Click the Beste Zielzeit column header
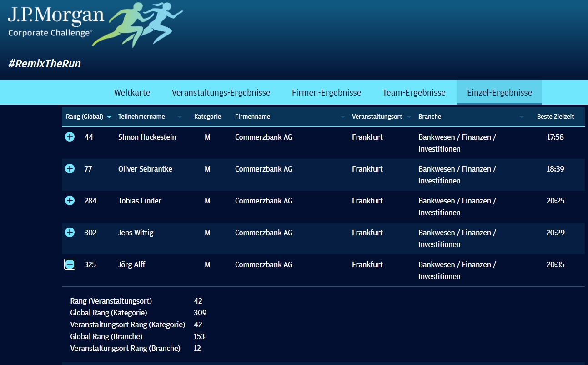This screenshot has height=365, width=588. (x=555, y=117)
